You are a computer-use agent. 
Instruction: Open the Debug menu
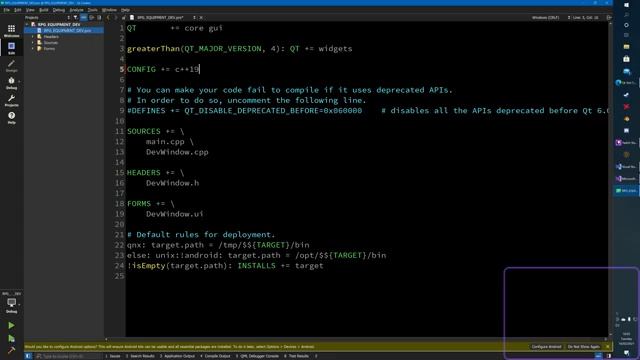[59, 10]
